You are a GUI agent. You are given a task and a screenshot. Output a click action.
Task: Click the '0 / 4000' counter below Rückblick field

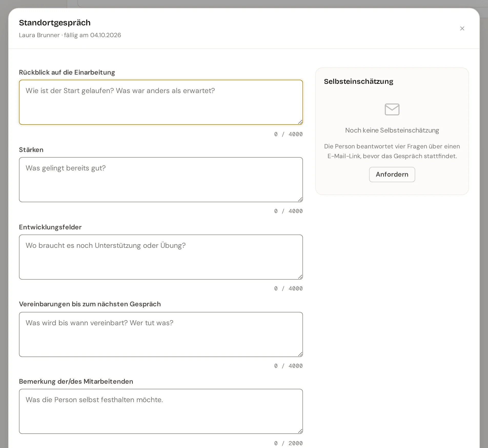(288, 134)
